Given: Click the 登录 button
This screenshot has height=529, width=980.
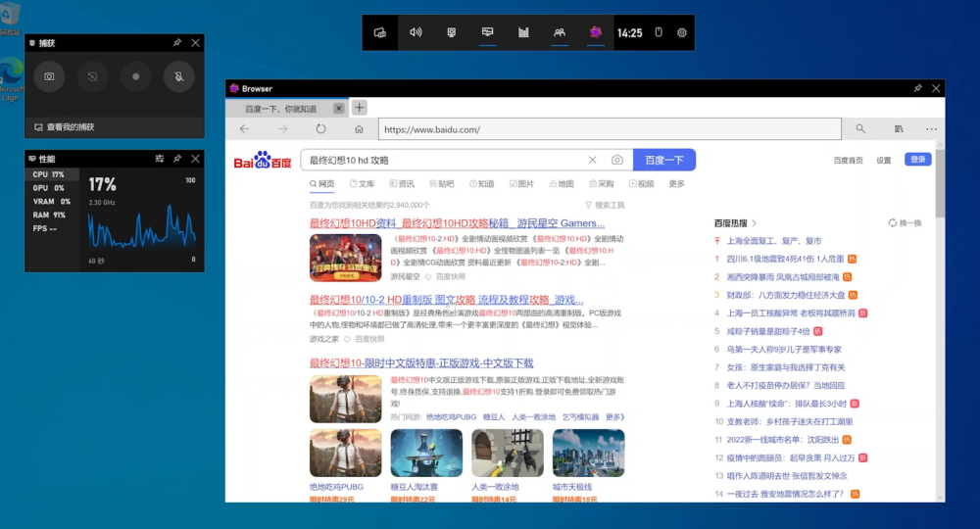Looking at the screenshot, I should tap(918, 160).
